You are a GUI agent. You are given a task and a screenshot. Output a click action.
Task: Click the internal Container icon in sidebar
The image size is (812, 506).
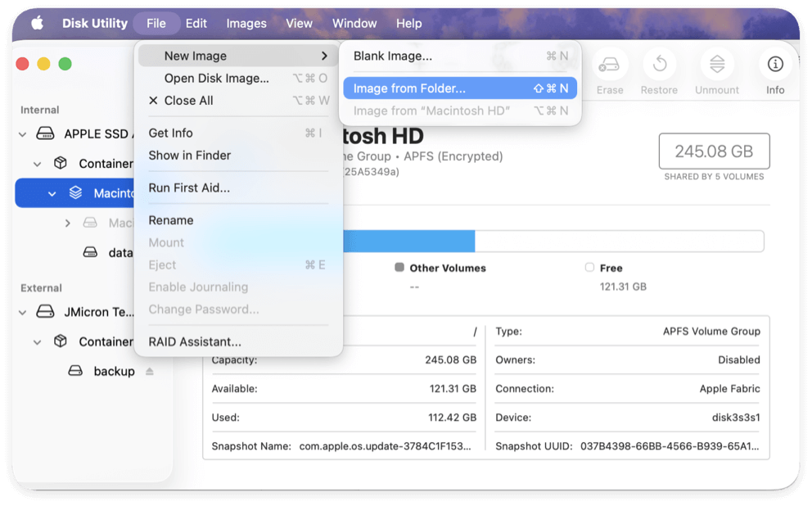tap(59, 163)
